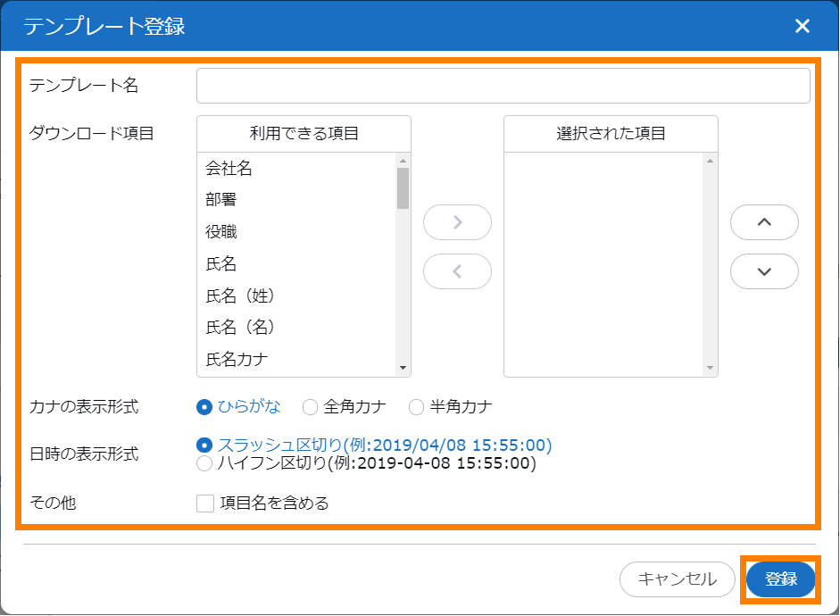Viewport: 840px width, 616px height.
Task: Click the left arrow to remove item
Action: (x=457, y=271)
